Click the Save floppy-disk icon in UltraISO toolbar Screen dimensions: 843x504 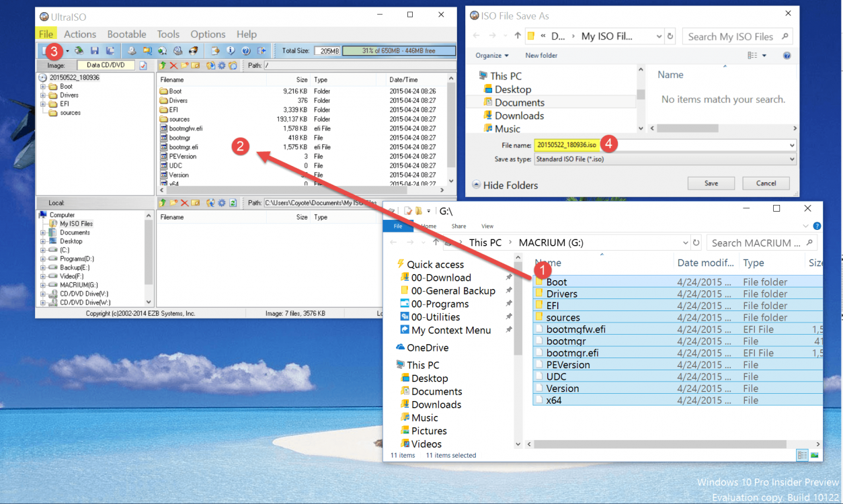(x=95, y=50)
